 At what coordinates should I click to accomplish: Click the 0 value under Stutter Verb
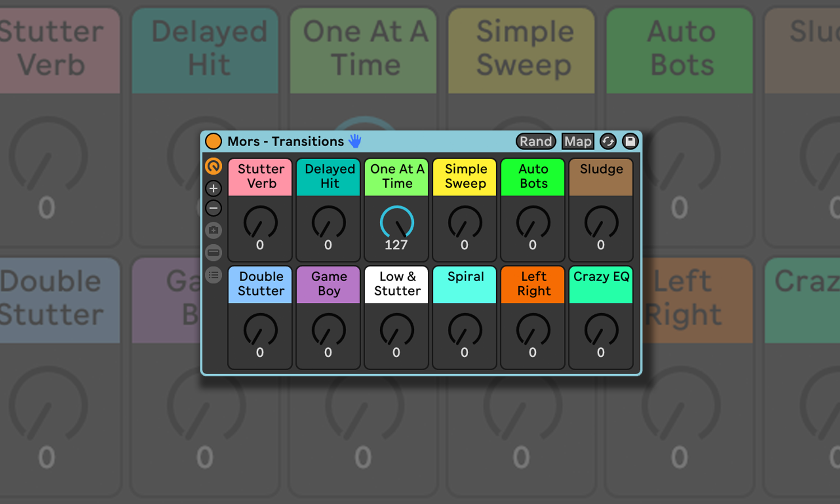tap(260, 245)
